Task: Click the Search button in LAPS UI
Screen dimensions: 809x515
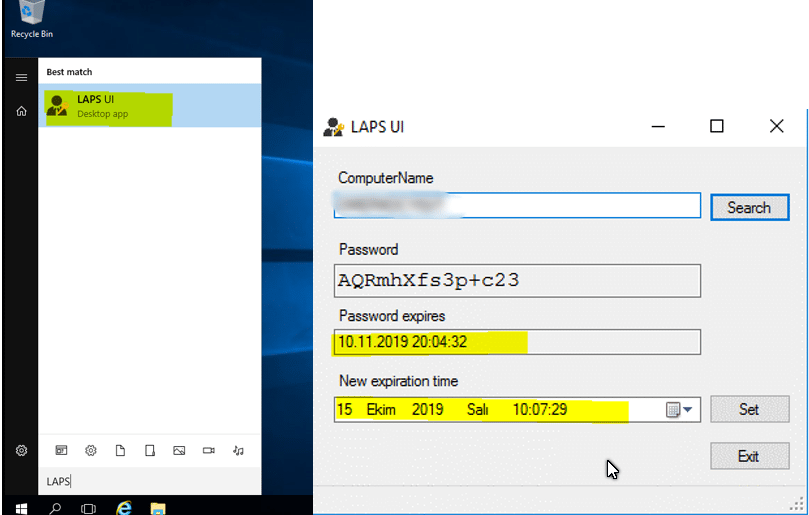Action: (x=750, y=207)
